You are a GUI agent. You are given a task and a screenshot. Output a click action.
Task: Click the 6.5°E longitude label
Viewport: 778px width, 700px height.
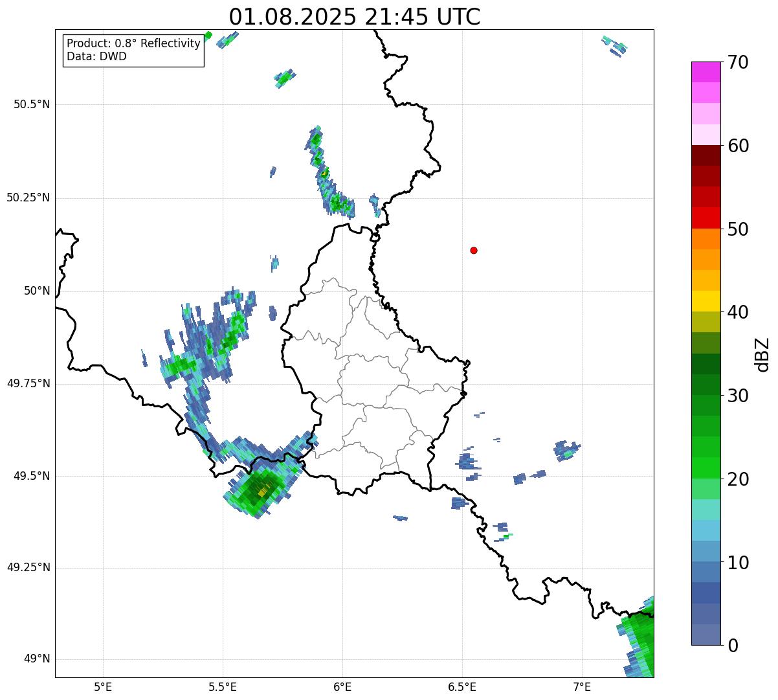pos(462,686)
